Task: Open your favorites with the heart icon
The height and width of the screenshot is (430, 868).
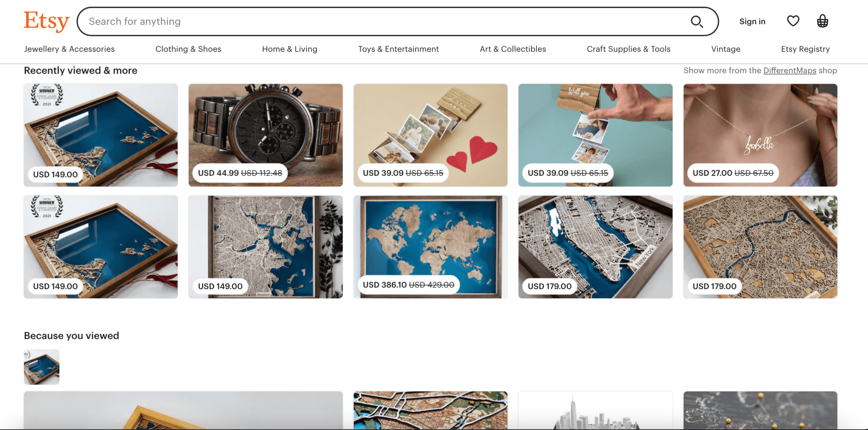Action: click(x=793, y=21)
